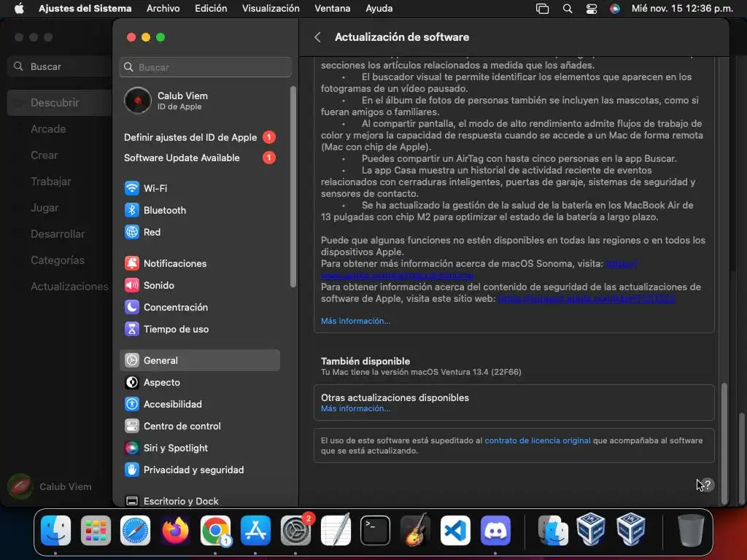Open Discord from the Dock
This screenshot has width=747, height=560.
click(x=495, y=530)
